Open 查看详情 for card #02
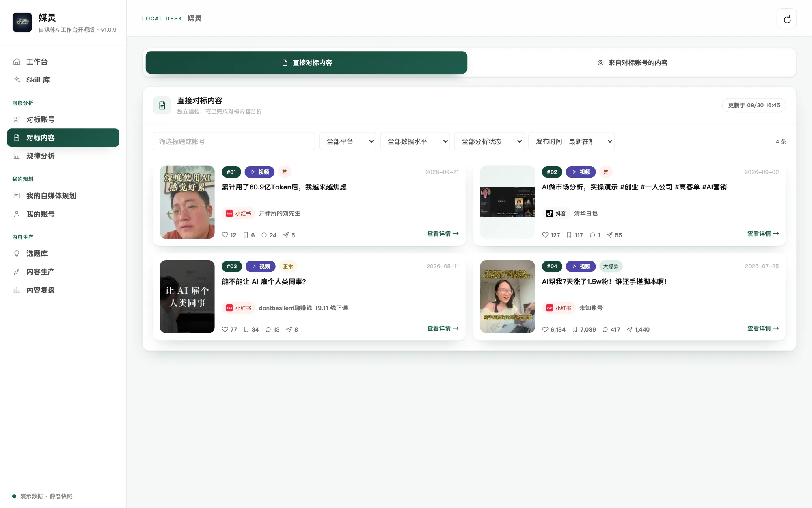The width and height of the screenshot is (812, 508). (x=763, y=234)
